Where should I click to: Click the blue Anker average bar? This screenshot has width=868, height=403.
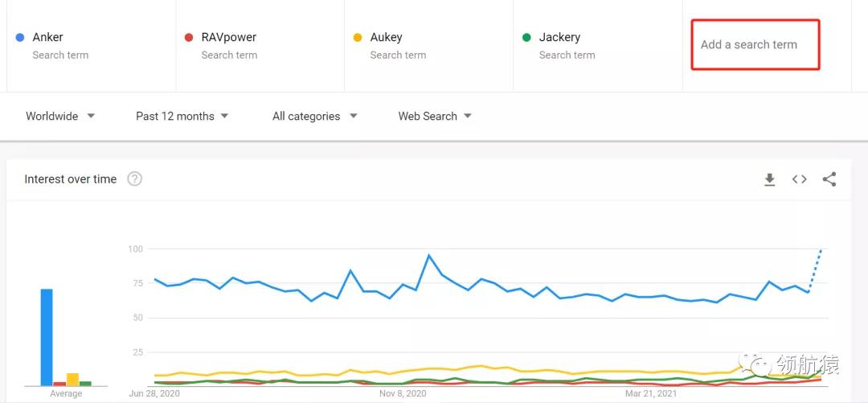[x=47, y=338]
